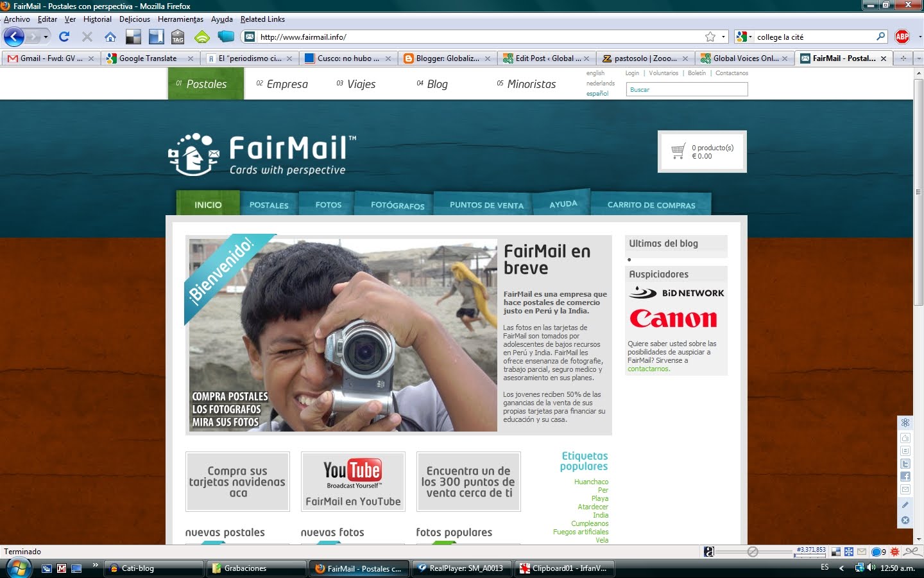Go to CARRITO DE COMPRAS
This screenshot has width=924, height=578.
(651, 205)
